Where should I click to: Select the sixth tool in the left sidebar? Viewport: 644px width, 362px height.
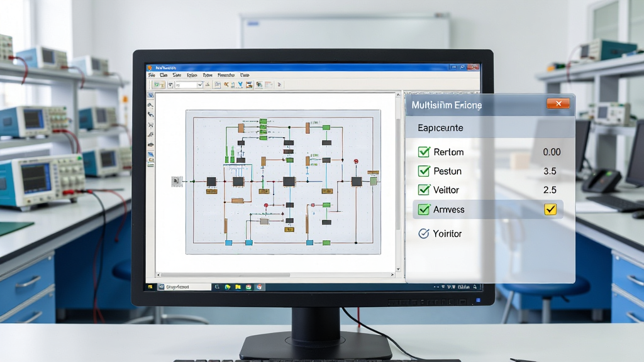151,145
